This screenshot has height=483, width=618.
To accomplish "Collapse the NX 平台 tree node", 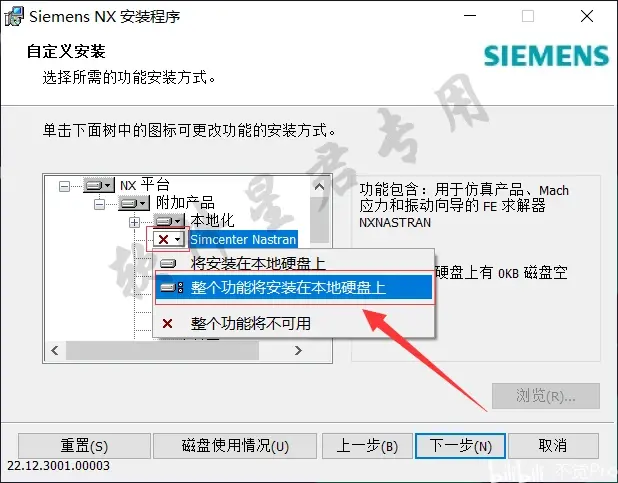I will click(x=64, y=186).
